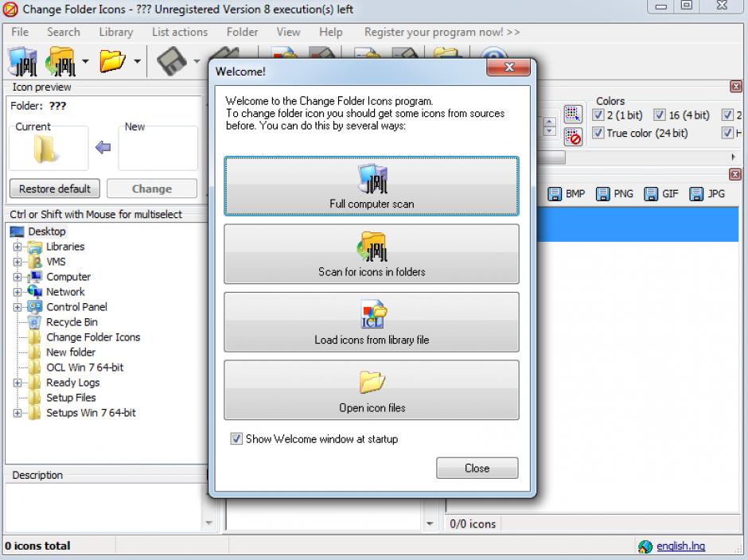Click the Open icon files button

point(372,391)
